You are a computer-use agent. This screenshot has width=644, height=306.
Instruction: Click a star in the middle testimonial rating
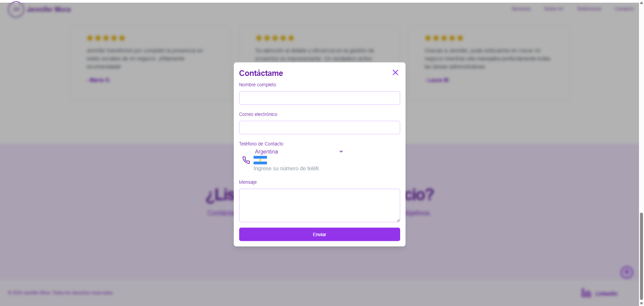tap(275, 38)
